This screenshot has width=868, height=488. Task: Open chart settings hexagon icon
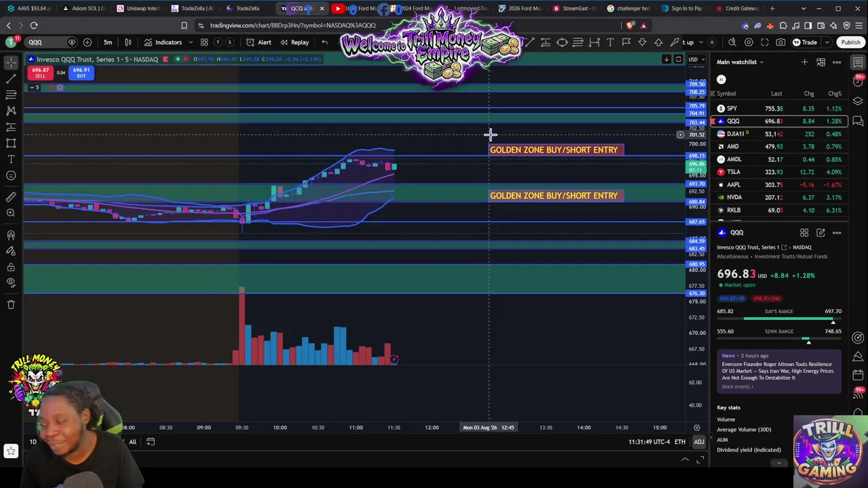click(x=749, y=42)
